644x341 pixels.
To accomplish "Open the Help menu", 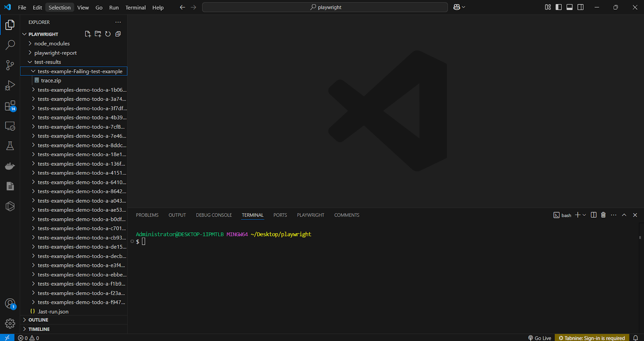I will [x=158, y=7].
